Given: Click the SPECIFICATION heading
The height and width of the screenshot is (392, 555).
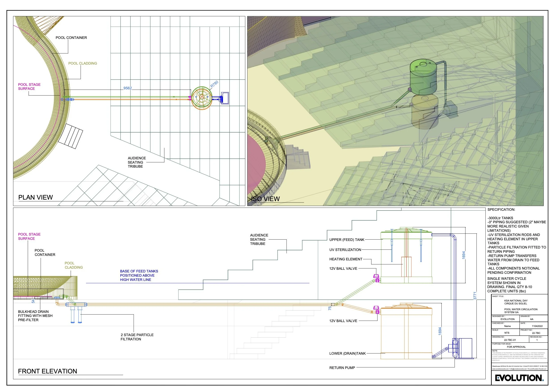Looking at the screenshot, I should pos(501,209).
